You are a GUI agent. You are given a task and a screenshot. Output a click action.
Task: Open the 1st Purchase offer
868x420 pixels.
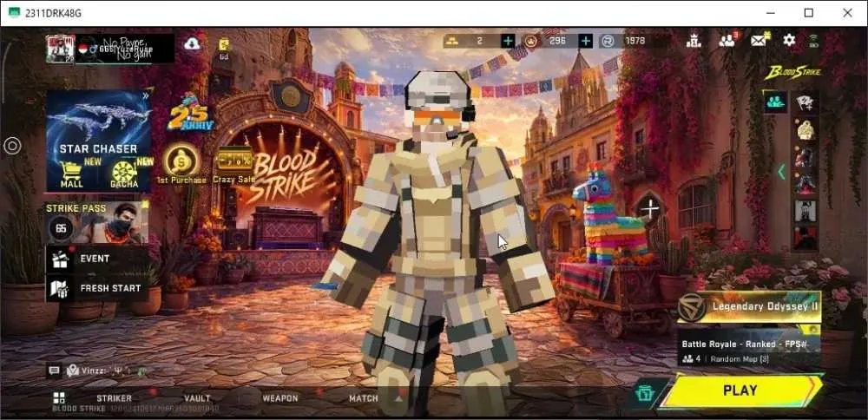(x=181, y=164)
